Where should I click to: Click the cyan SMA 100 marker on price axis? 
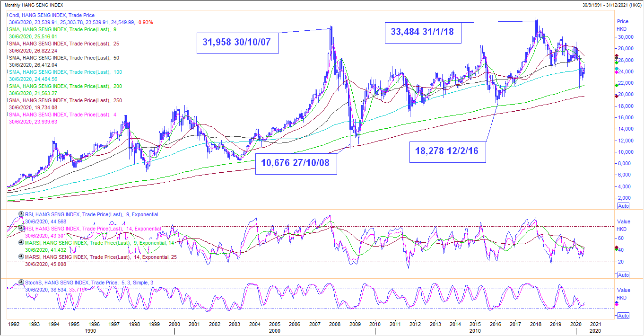coord(616,69)
